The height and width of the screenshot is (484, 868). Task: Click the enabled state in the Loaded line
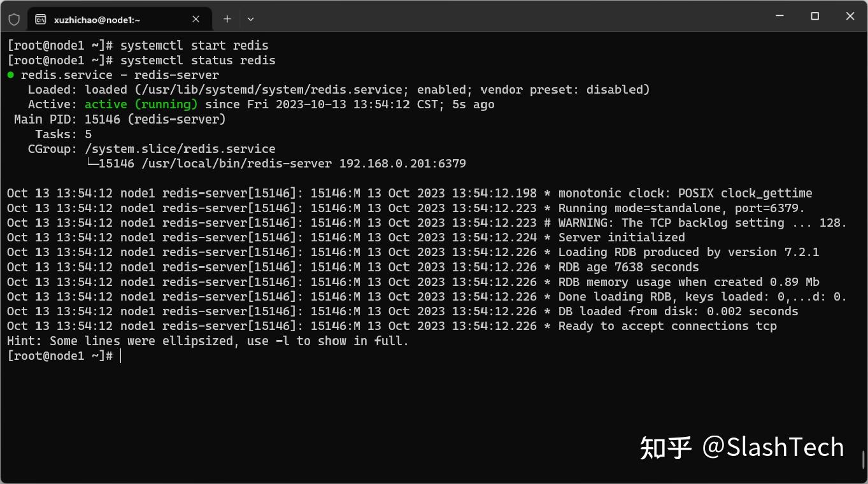[x=443, y=89]
